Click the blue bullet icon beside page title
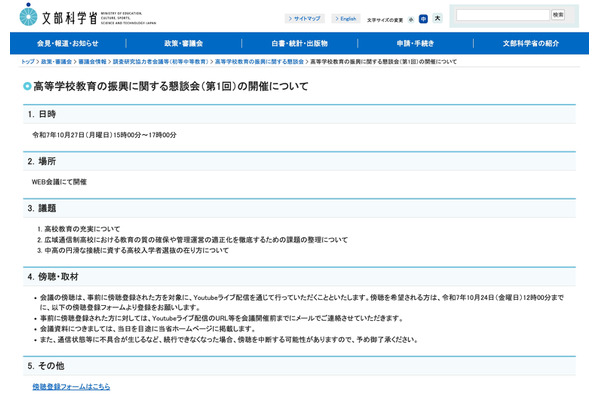 click(x=26, y=87)
